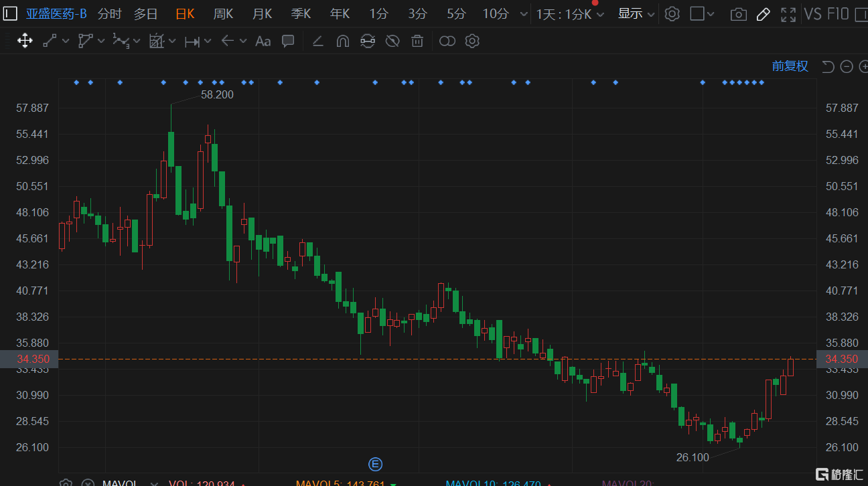Expand the channel tool options chevron
Viewport: 868px width, 486px height.
coord(101,41)
